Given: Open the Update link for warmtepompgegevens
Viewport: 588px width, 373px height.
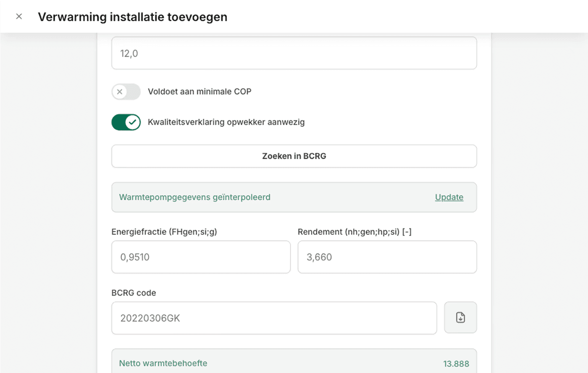Looking at the screenshot, I should pyautogui.click(x=449, y=197).
